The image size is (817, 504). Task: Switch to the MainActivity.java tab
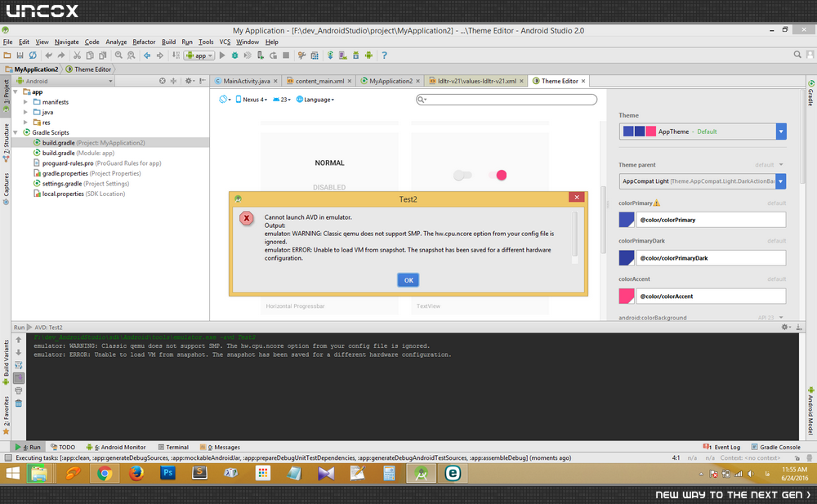point(246,81)
